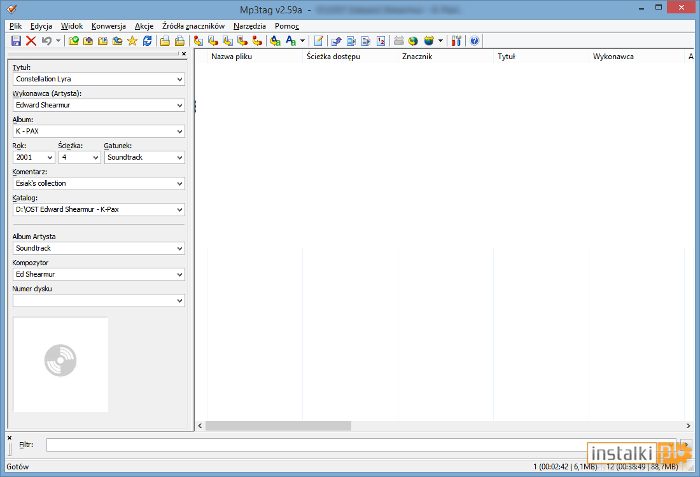Change directory via folder with green check
700x477 pixels.
(x=74, y=41)
